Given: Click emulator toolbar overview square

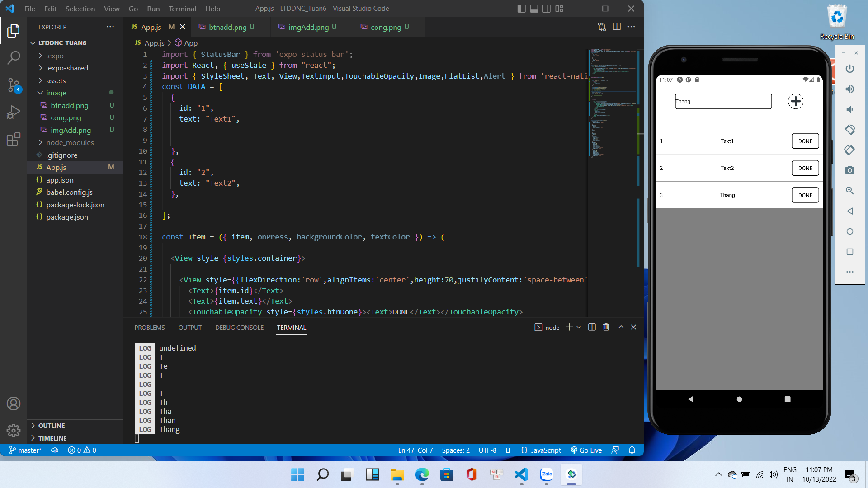Looking at the screenshot, I should click(850, 252).
